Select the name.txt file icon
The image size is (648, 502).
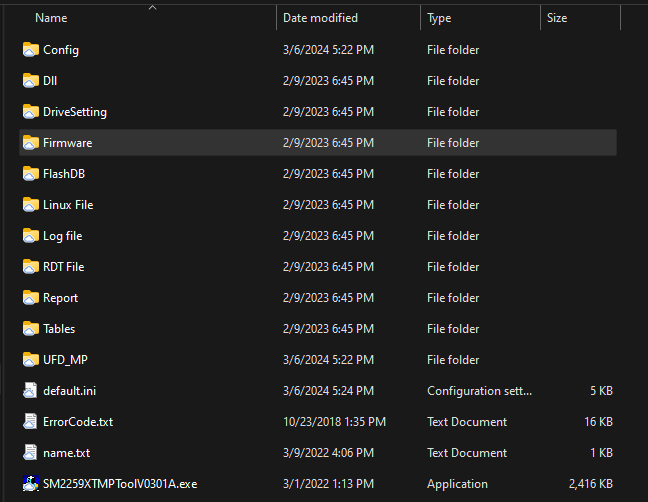click(x=30, y=453)
